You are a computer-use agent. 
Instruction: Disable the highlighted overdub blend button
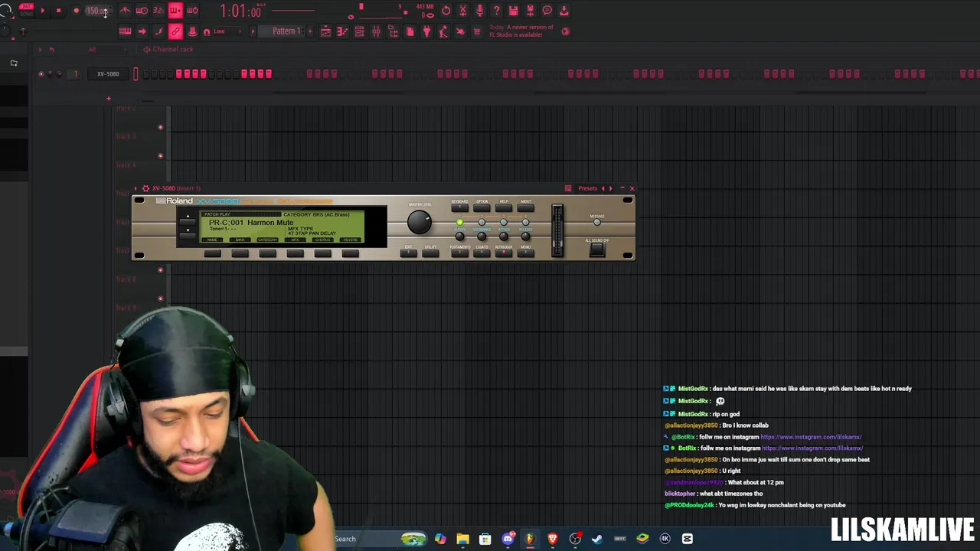tap(175, 11)
